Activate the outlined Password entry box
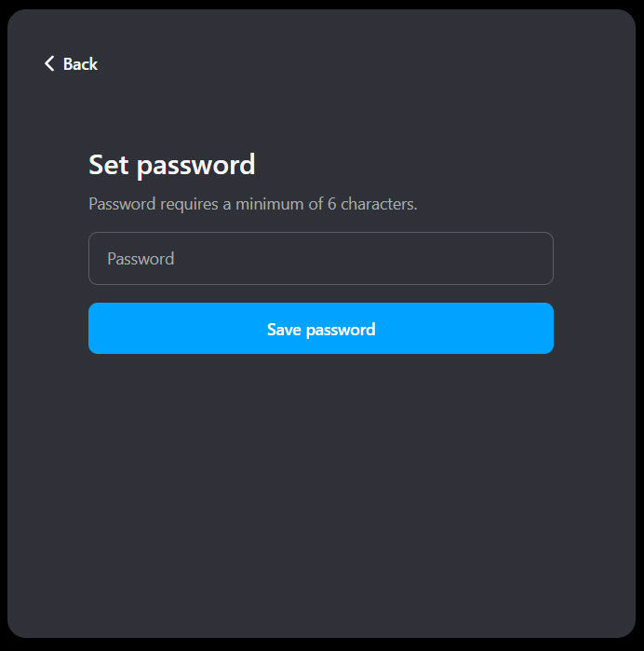The width and height of the screenshot is (644, 651). pos(320,258)
